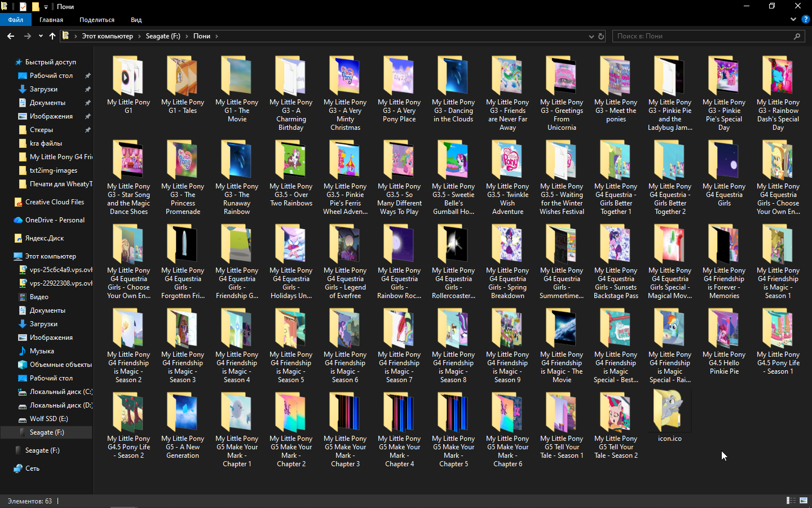Select G3.5 - Twinkle Wish Adventure folder

click(507, 177)
